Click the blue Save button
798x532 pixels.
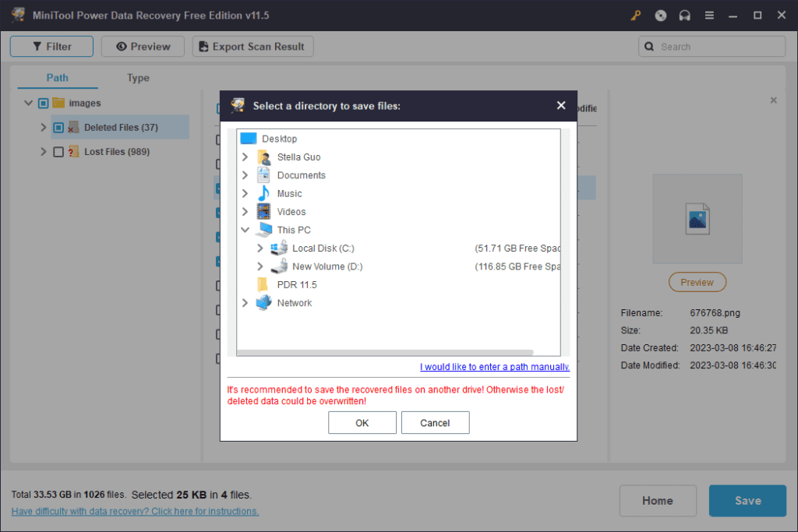[747, 501]
